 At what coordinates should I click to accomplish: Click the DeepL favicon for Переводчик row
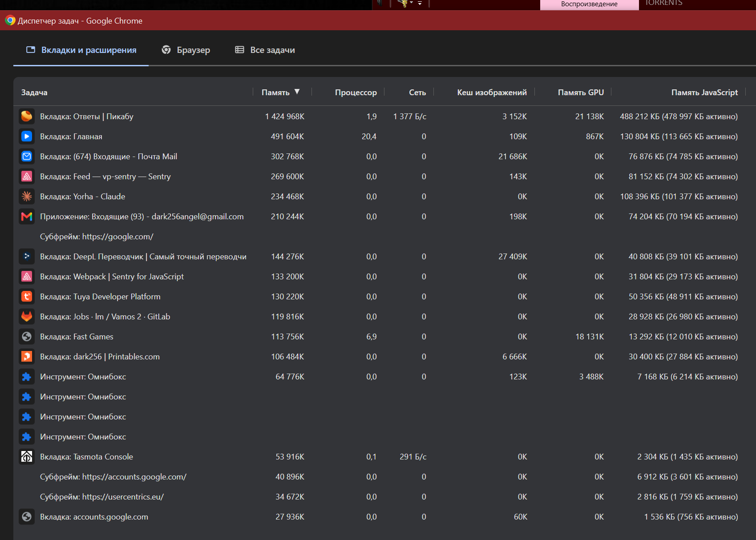[27, 257]
